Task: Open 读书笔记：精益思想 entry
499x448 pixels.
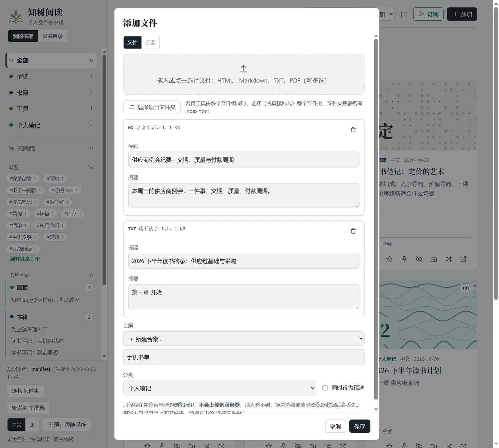Action: (x=34, y=352)
